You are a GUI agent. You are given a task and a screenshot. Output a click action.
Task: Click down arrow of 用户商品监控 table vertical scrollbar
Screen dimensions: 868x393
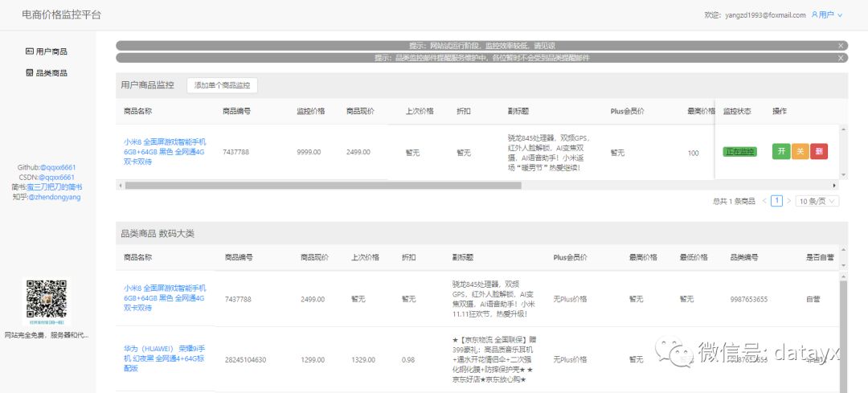844,175
